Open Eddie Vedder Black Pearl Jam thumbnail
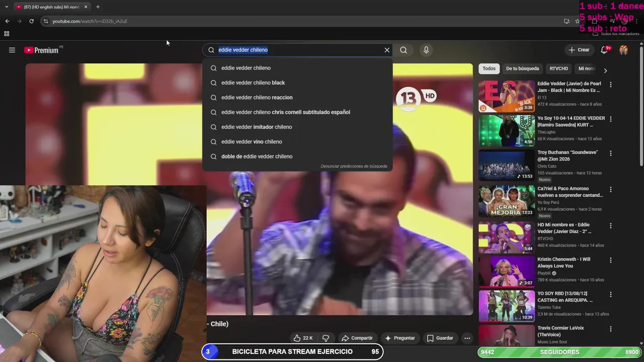This screenshot has height=362, width=644. tap(506, 96)
